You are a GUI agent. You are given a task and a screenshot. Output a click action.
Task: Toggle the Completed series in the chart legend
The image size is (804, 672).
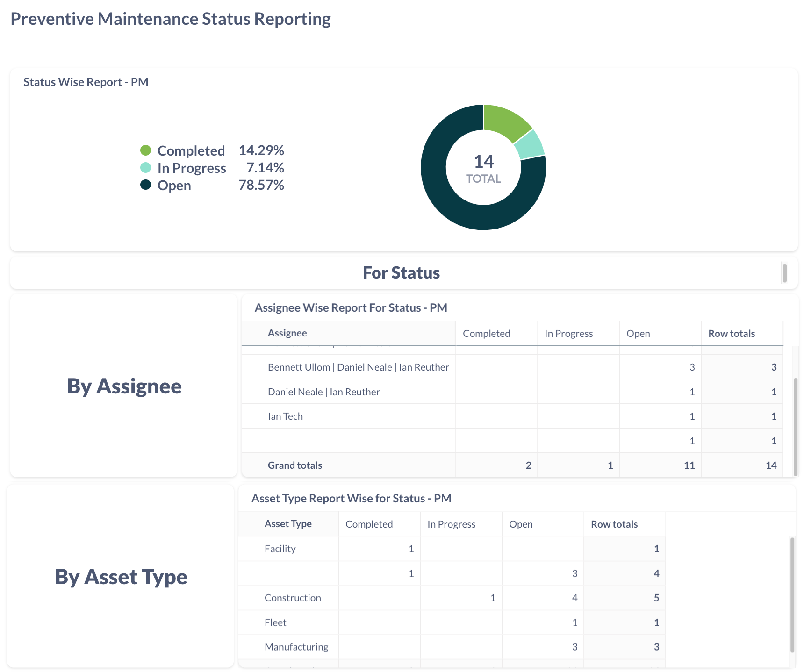pos(191,151)
